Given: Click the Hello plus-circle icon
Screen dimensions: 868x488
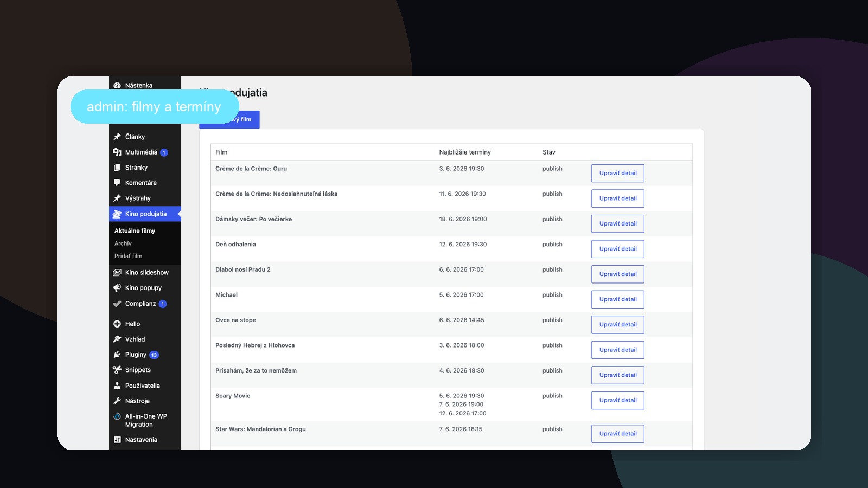Looking at the screenshot, I should 117,324.
